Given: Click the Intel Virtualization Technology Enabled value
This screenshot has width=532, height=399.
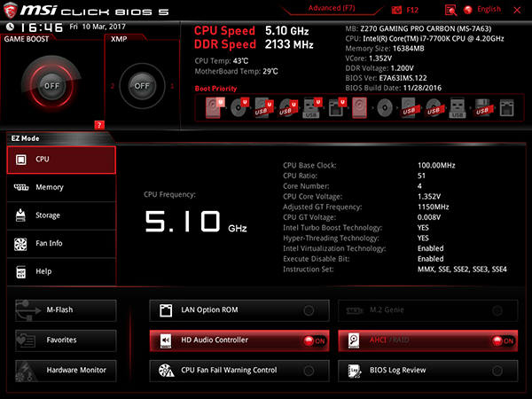Looking at the screenshot, I should [x=431, y=248].
